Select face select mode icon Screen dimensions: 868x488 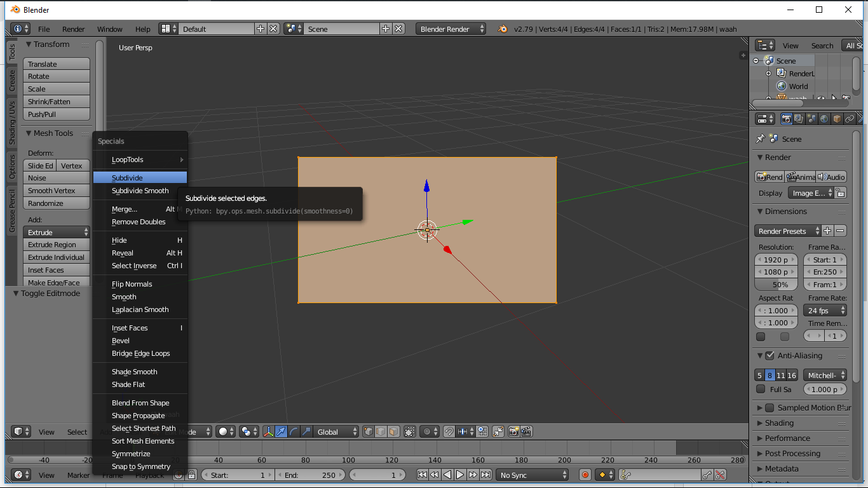click(393, 431)
